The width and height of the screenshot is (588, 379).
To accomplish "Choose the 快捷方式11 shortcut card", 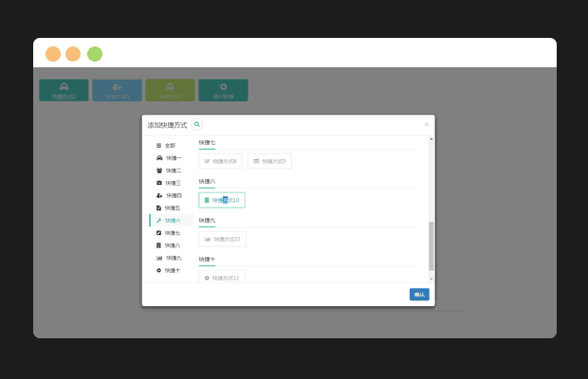I will pos(222,239).
